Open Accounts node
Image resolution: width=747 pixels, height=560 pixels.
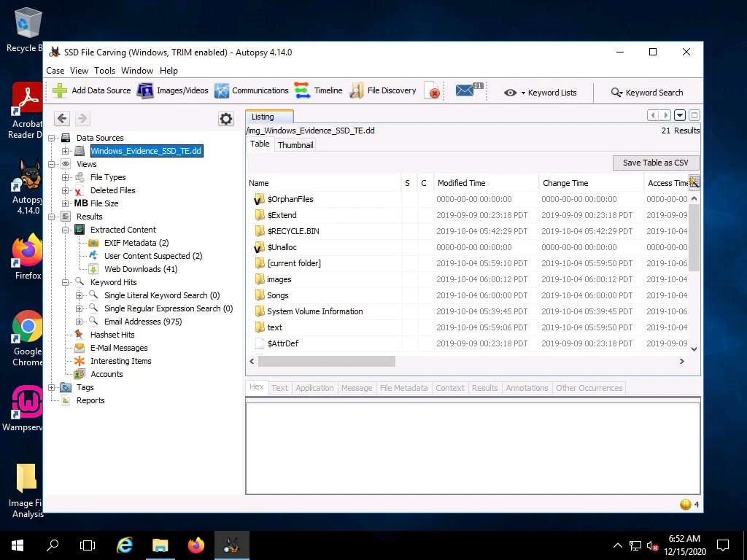[107, 374]
